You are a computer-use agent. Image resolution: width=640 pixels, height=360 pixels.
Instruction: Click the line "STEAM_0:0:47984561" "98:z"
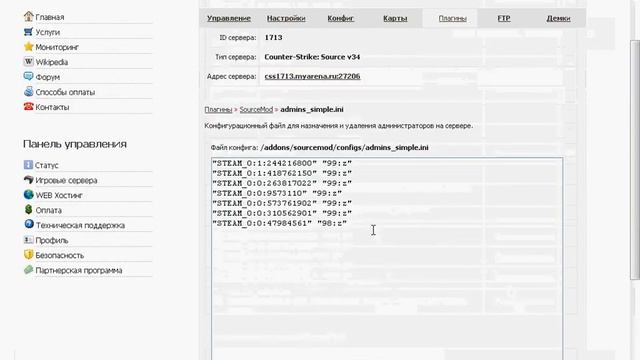point(280,223)
